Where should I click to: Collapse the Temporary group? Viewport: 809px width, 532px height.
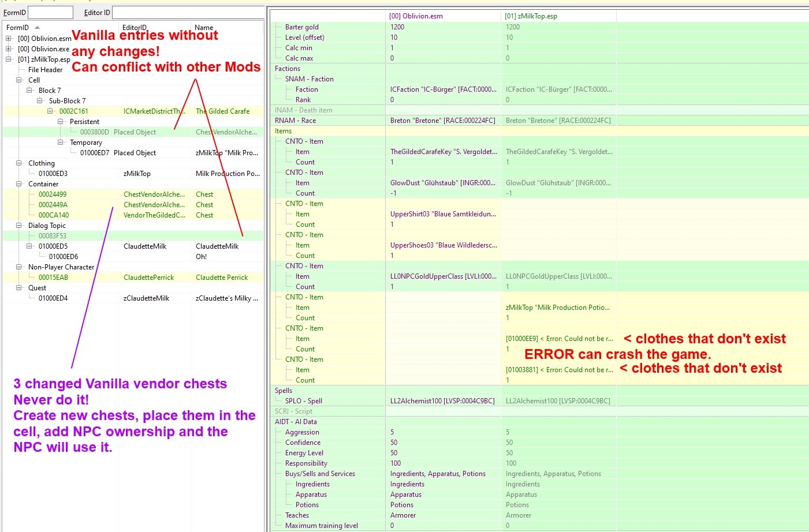point(61,143)
